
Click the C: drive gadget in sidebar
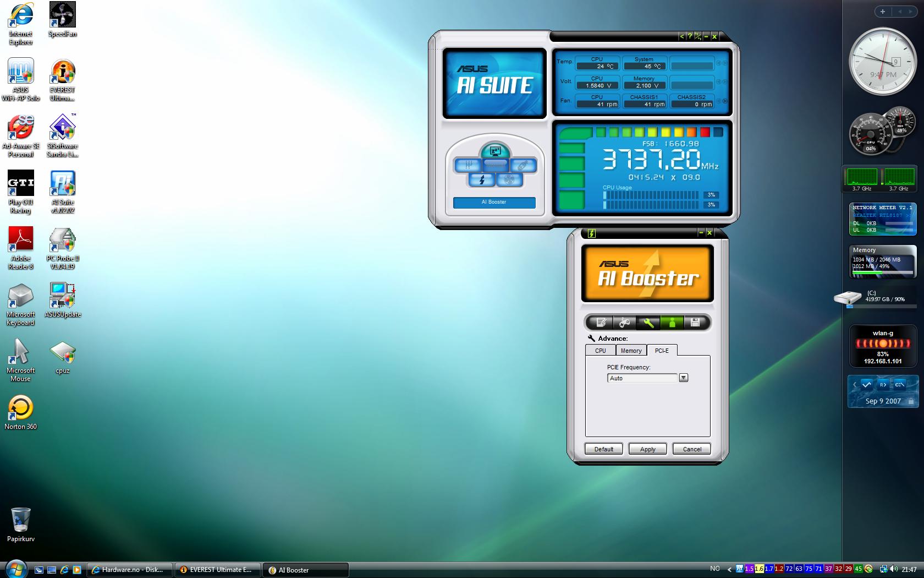pyautogui.click(x=876, y=298)
